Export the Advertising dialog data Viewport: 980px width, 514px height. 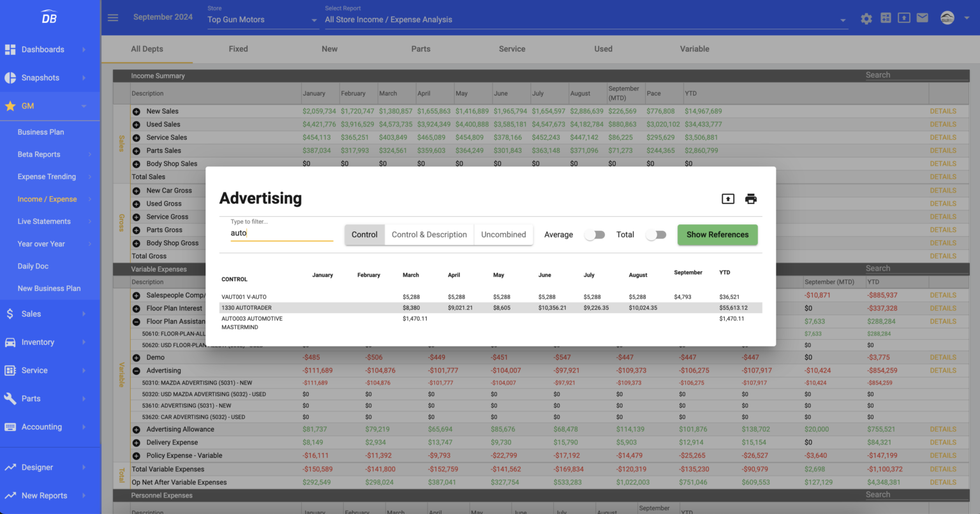[x=727, y=198]
